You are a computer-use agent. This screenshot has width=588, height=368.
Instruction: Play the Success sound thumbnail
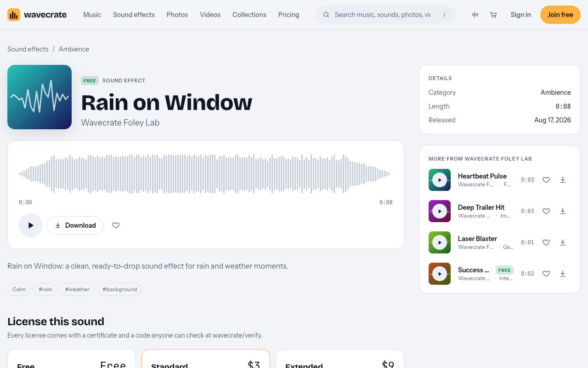click(440, 274)
